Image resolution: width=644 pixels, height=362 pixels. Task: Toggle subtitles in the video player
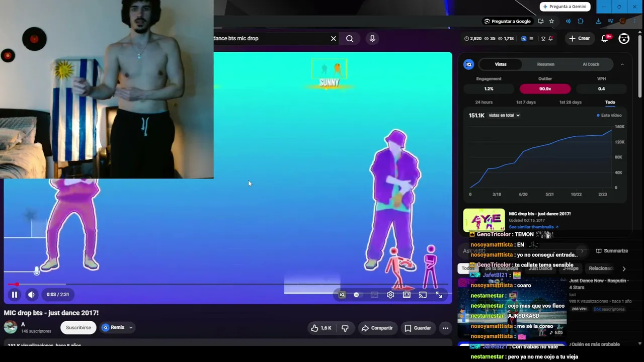click(374, 295)
